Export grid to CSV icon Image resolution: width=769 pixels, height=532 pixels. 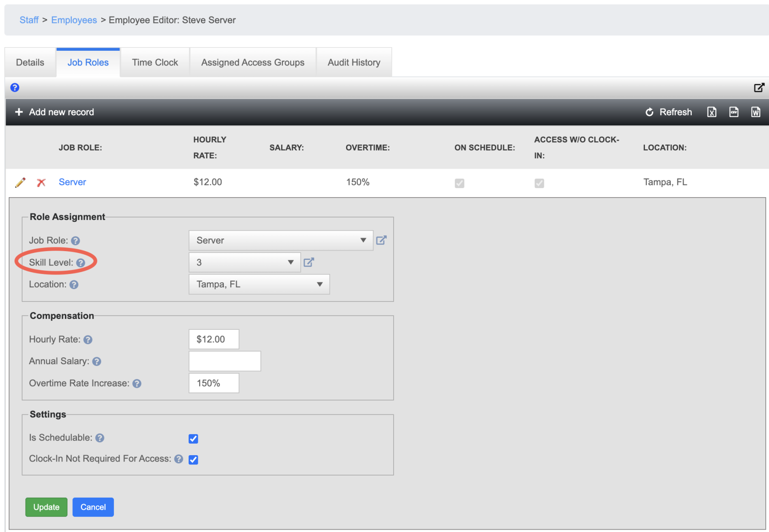(x=733, y=112)
